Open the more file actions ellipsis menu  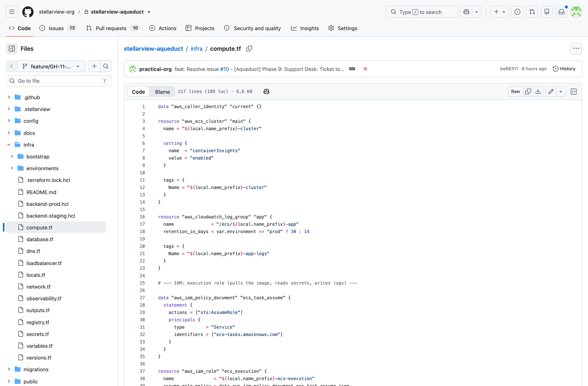coord(576,49)
